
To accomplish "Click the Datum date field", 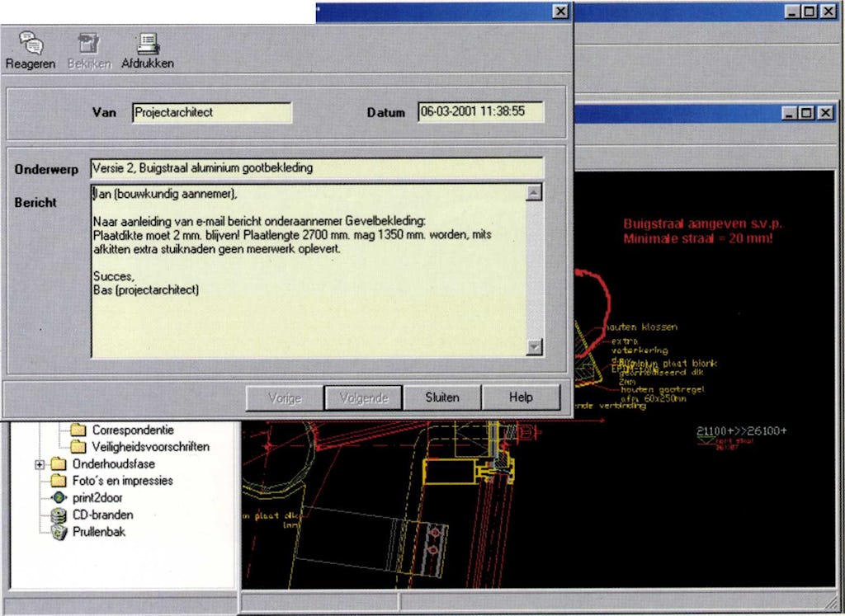I will pos(480,112).
